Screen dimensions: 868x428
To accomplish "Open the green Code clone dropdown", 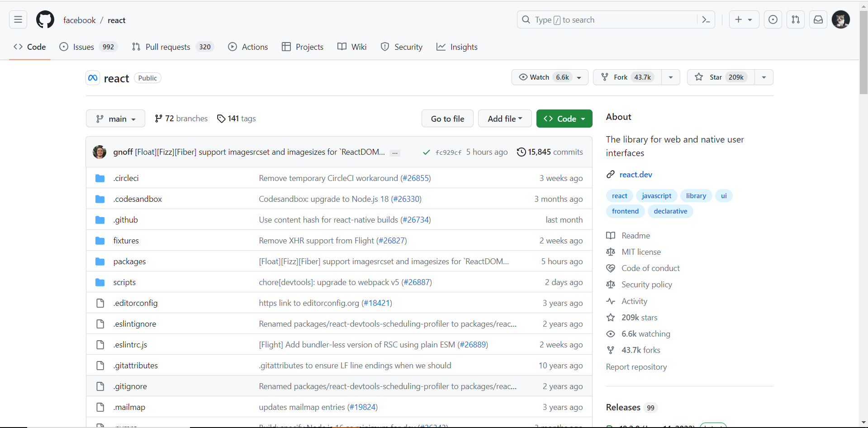I will (x=564, y=119).
